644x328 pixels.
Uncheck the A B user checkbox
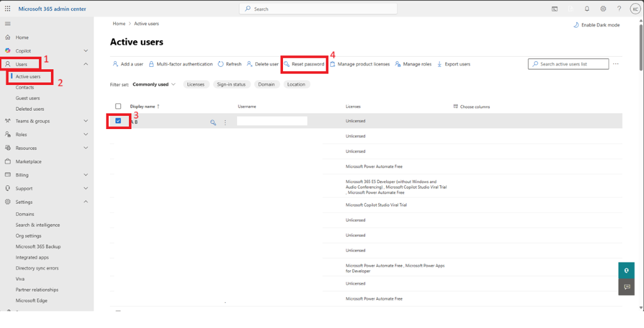118,121
